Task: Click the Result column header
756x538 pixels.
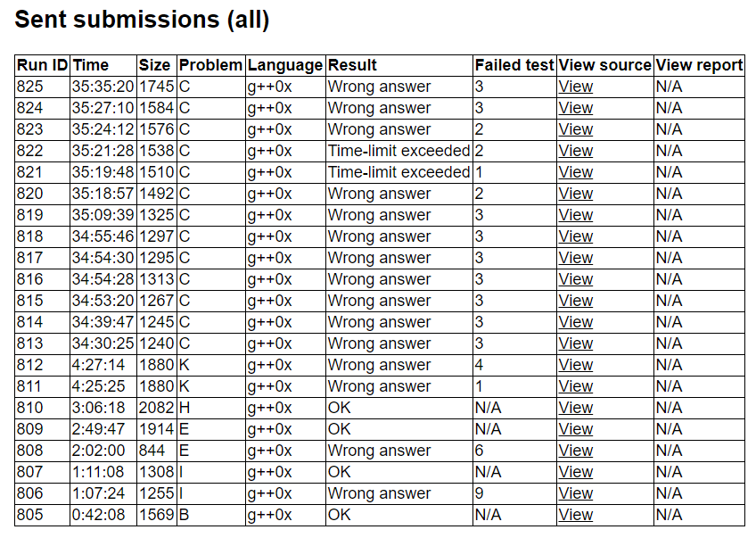Action: [x=352, y=65]
